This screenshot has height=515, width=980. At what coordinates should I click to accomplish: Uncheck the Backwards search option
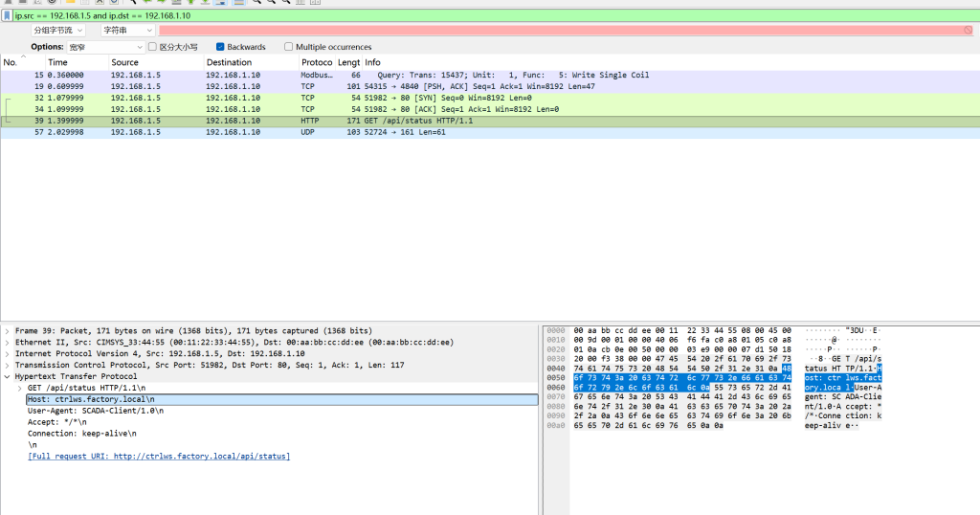click(x=220, y=47)
